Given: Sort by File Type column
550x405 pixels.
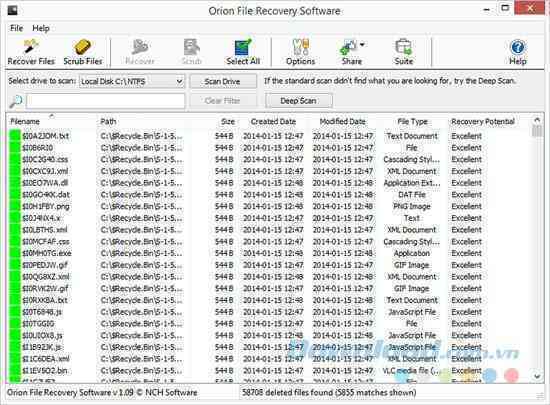Looking at the screenshot, I should pos(412,122).
